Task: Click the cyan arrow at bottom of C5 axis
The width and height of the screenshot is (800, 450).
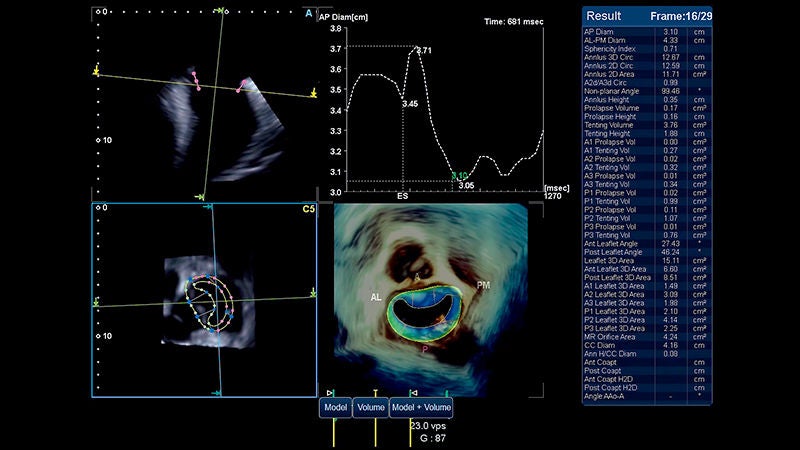Action: point(216,393)
